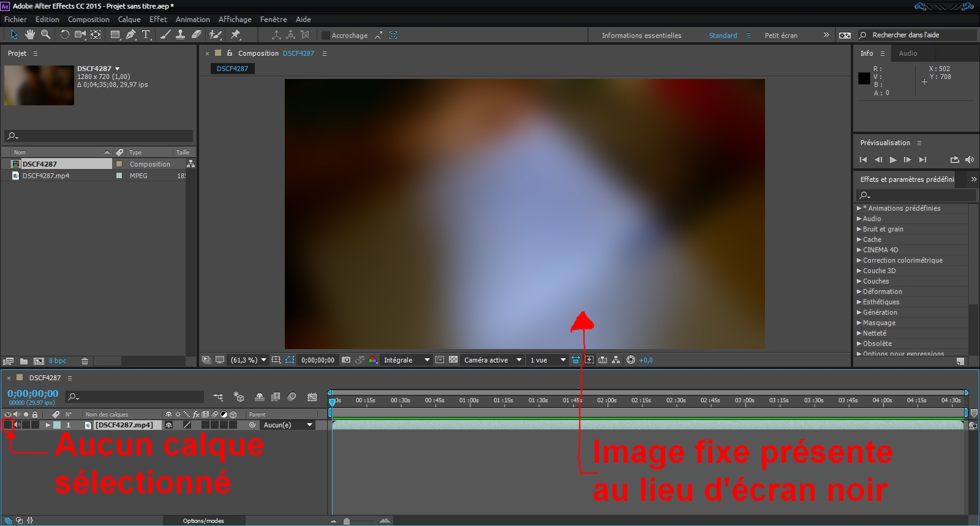Take a snapshot with the camera icon
Viewport: 980px width, 526px height.
pyautogui.click(x=346, y=360)
